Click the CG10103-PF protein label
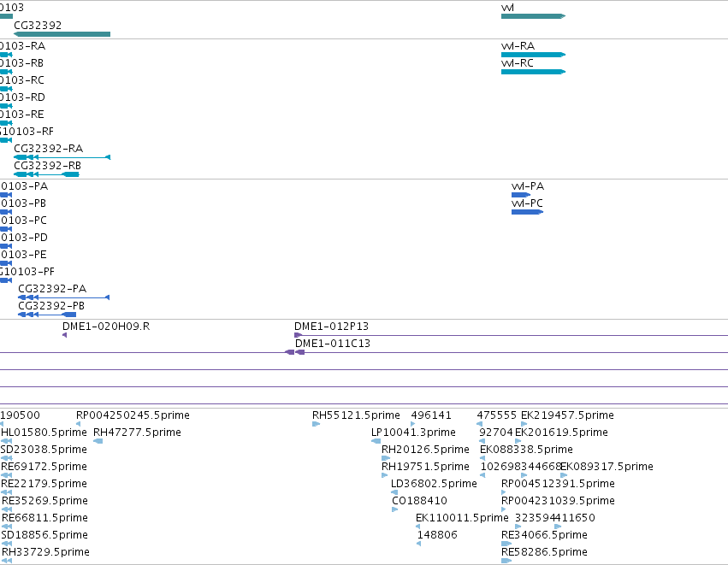The image size is (728, 565). (x=27, y=272)
